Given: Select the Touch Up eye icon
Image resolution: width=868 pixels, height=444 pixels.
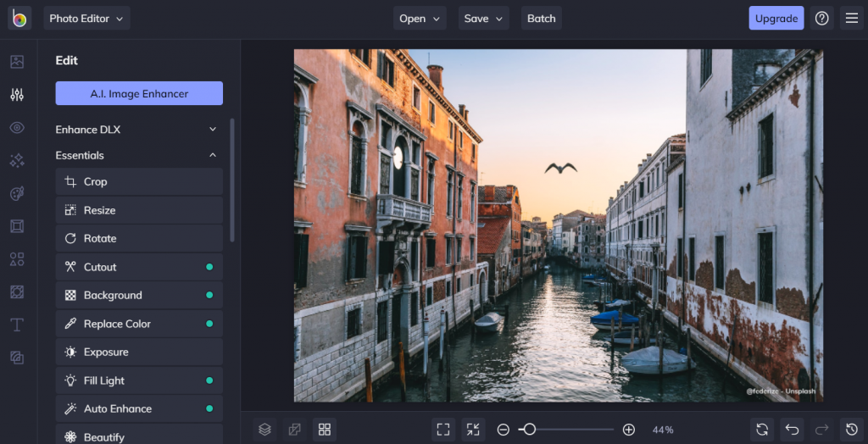Looking at the screenshot, I should [17, 128].
